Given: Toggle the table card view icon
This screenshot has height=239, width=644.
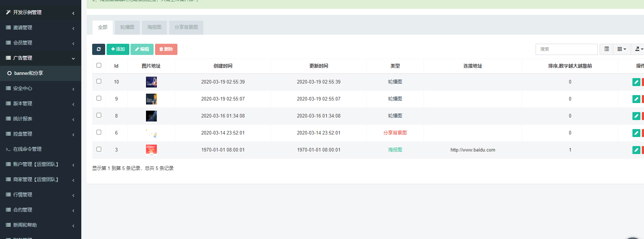Looking at the screenshot, I should tap(606, 49).
